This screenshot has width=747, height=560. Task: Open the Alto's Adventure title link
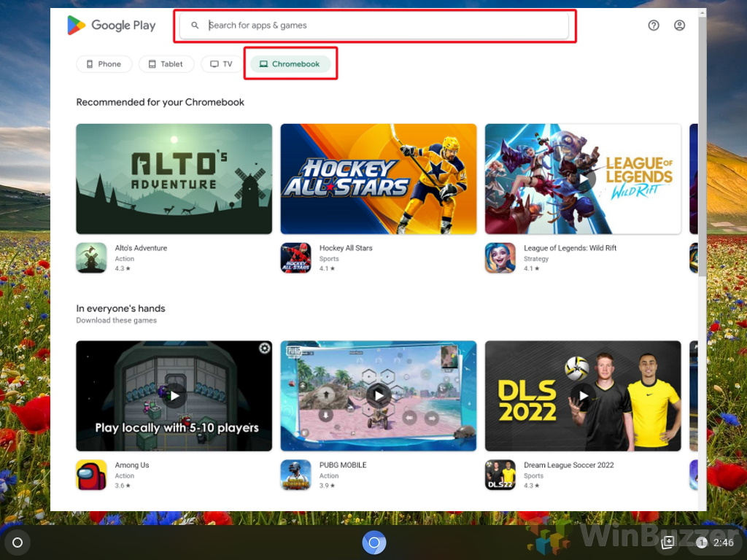point(141,248)
